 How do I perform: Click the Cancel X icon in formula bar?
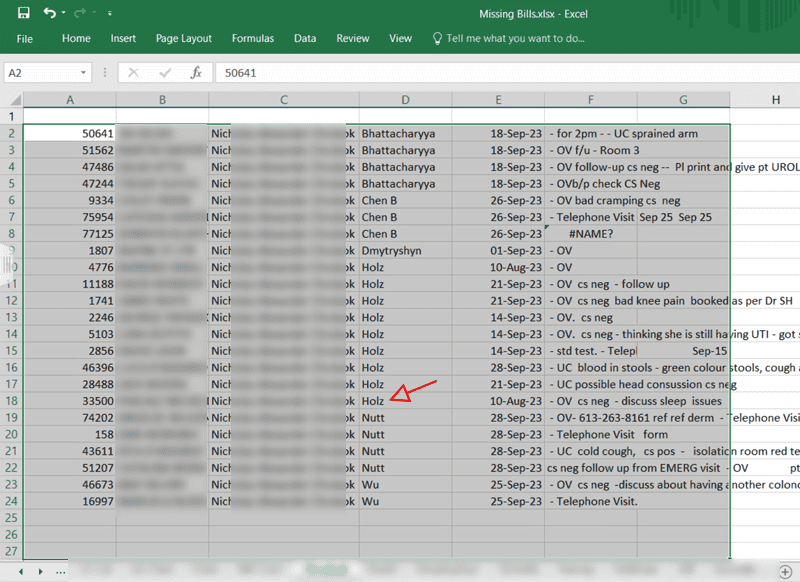pos(134,73)
